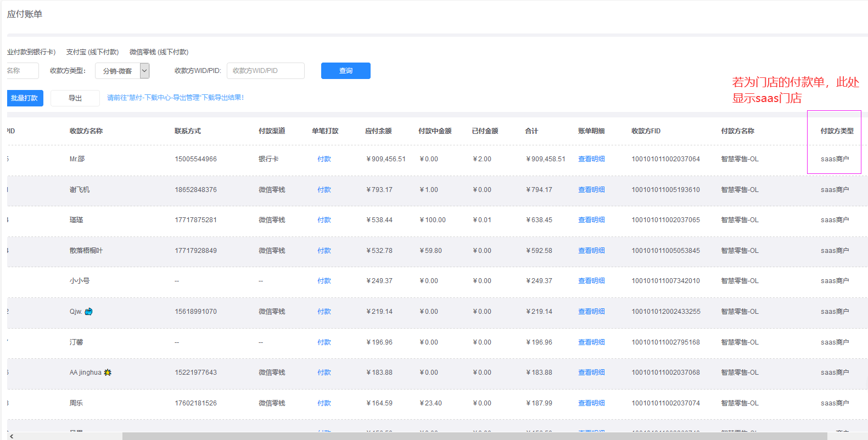Focus the 收款方WID/PID input field
The width and height of the screenshot is (868, 440).
[265, 71]
